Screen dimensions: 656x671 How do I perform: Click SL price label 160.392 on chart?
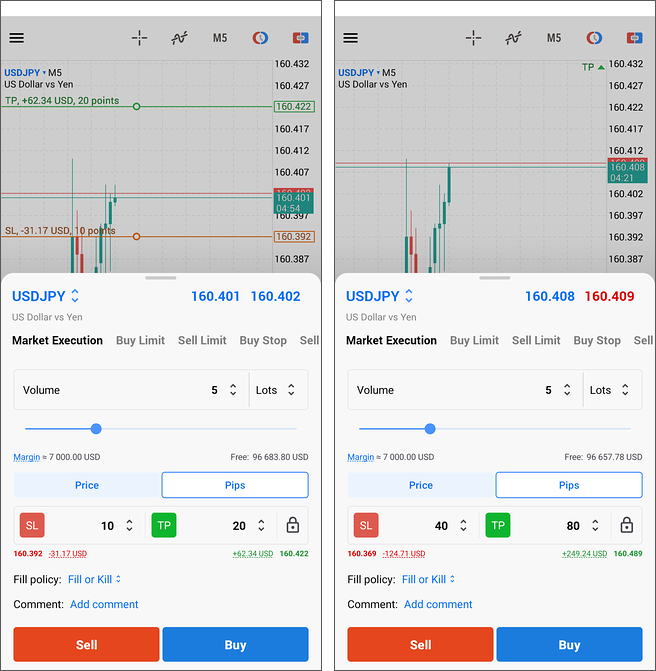(x=294, y=237)
